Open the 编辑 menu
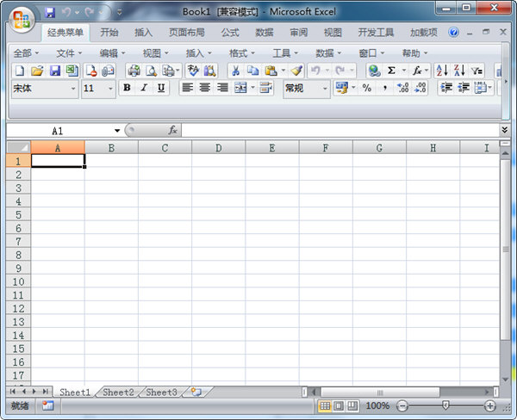 pyautogui.click(x=112, y=53)
